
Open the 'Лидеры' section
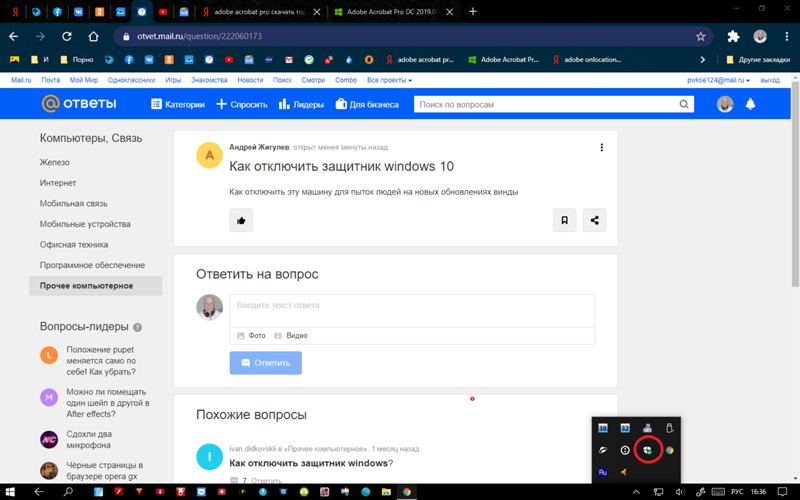point(301,104)
